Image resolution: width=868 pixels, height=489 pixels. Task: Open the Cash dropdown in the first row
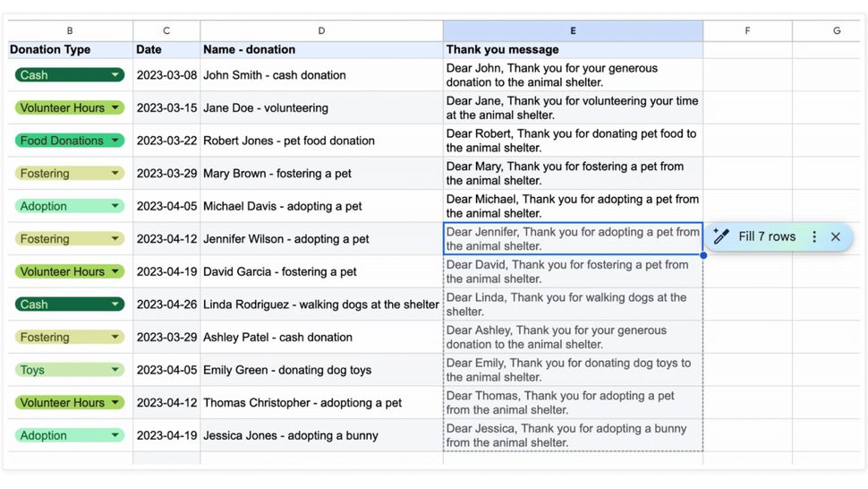pyautogui.click(x=115, y=75)
